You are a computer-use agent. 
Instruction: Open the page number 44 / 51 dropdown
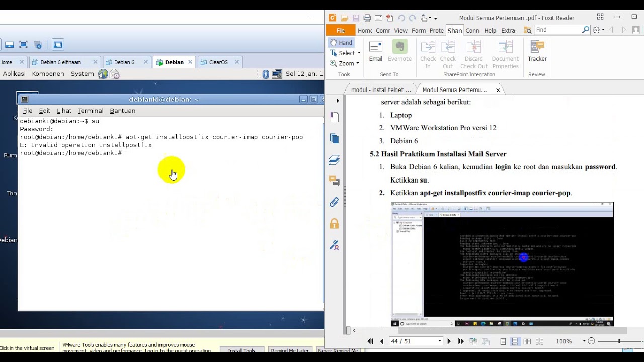439,341
